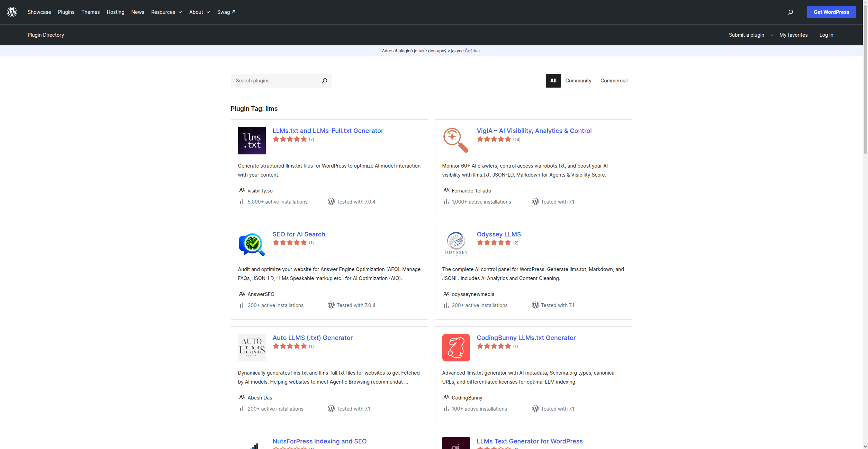Open the Swag external link
Image resolution: width=868 pixels, height=449 pixels.
[x=226, y=12]
